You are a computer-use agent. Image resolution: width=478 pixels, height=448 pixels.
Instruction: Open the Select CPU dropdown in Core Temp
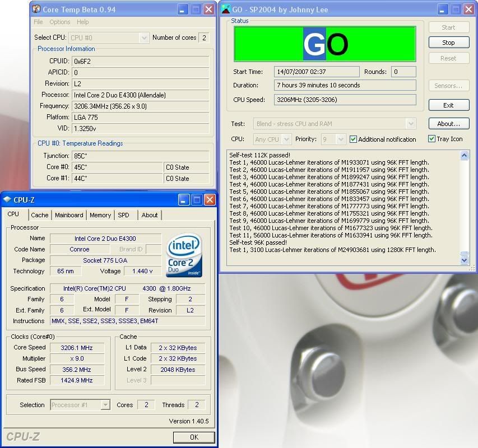(144, 38)
